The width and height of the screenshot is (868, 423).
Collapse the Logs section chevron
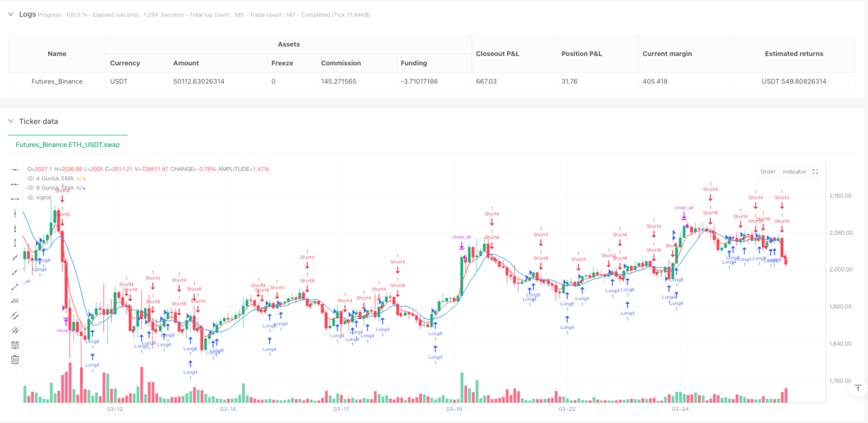click(11, 14)
